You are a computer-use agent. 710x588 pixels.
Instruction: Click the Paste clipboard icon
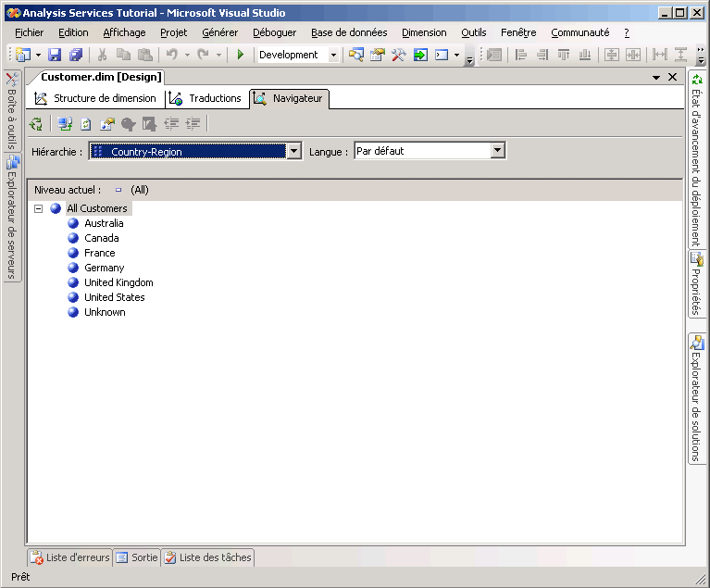[x=145, y=55]
